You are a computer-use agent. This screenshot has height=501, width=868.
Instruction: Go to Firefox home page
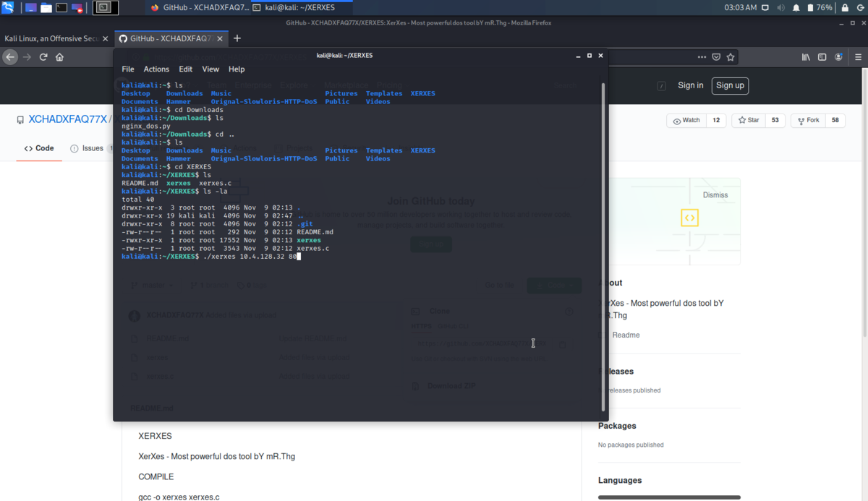tap(59, 57)
